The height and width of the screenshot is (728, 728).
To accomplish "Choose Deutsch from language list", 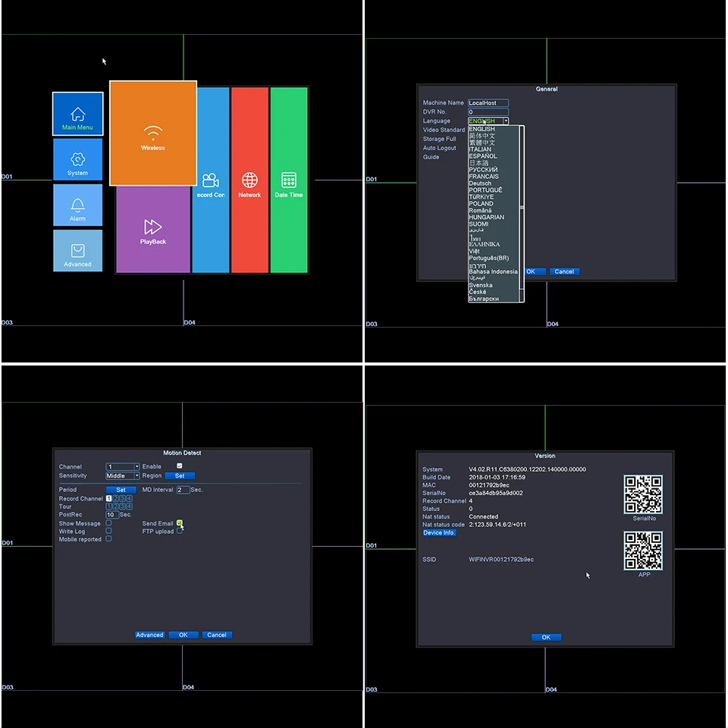I will pos(480,184).
